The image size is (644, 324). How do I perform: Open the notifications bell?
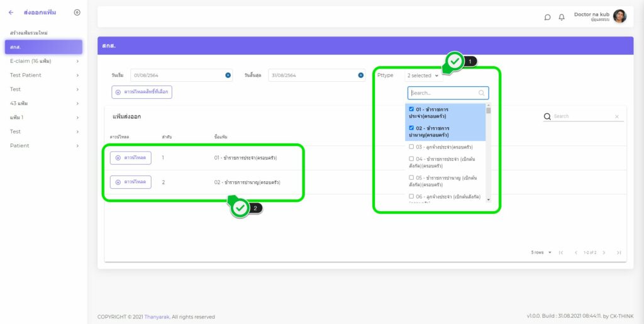pos(562,17)
